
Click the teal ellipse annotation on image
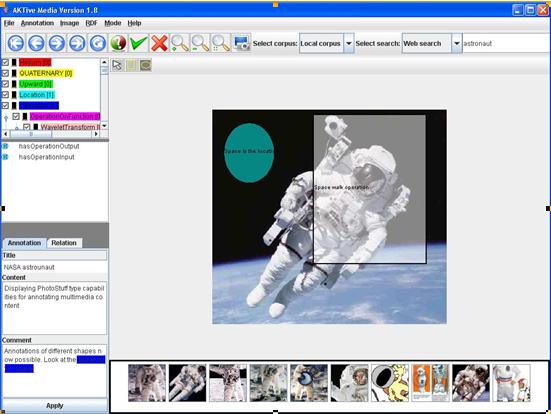click(x=249, y=153)
